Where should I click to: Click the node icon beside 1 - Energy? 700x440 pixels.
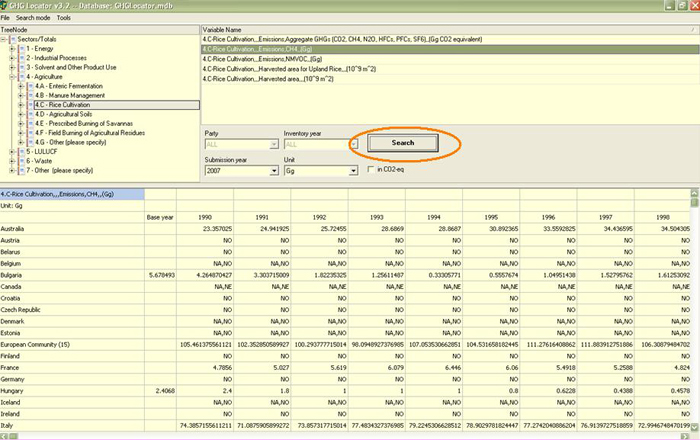21,48
